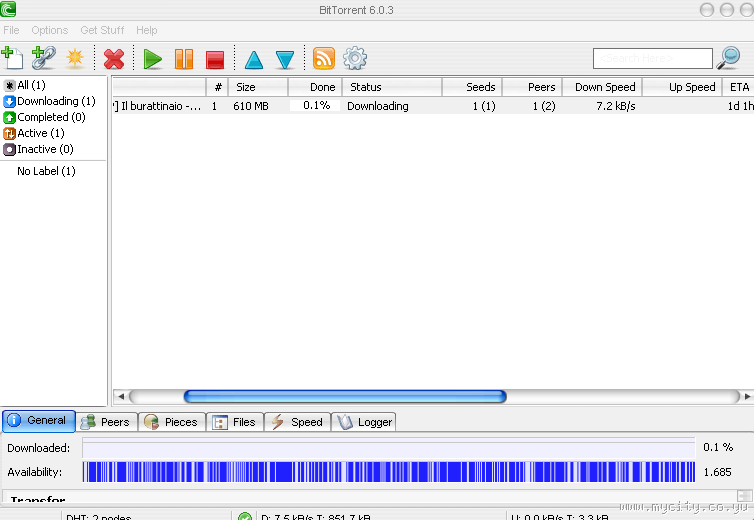The image size is (754, 520).
Task: Click the horizontal scrollbar thumb in torrent list
Action: [x=345, y=396]
